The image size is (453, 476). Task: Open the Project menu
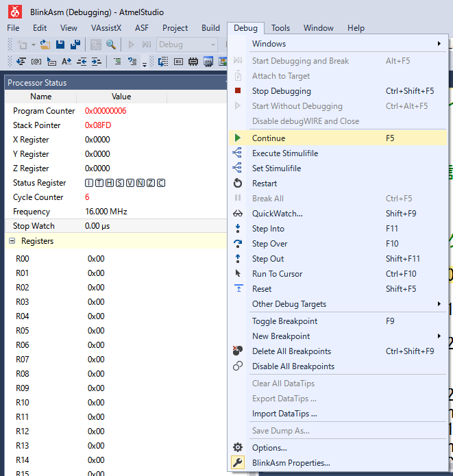175,28
